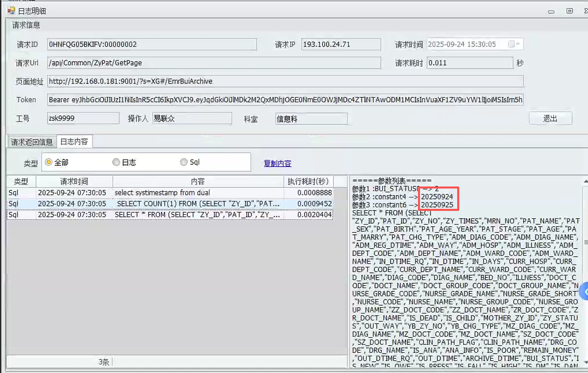Switch to the 请求返回信息 tab
588x373 pixels.
tap(32, 142)
